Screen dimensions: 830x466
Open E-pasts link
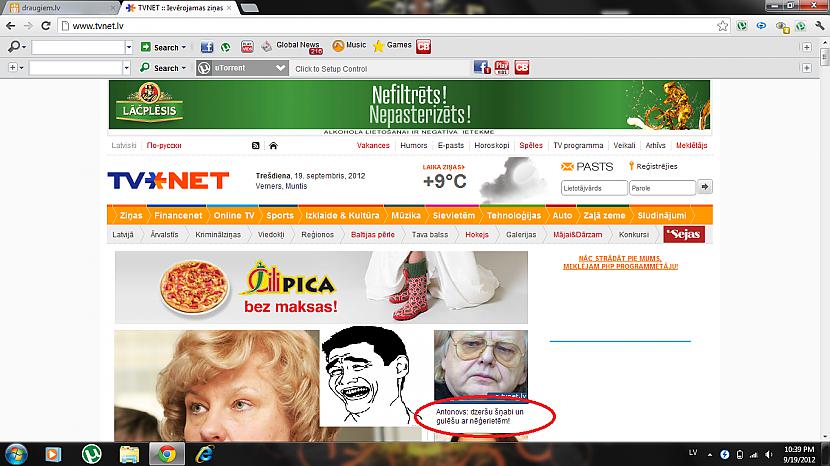coord(450,145)
